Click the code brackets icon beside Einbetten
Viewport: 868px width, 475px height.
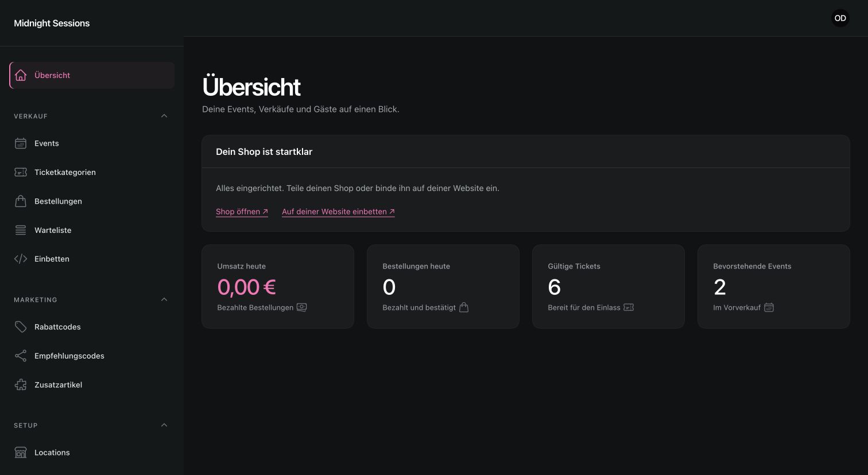21,259
